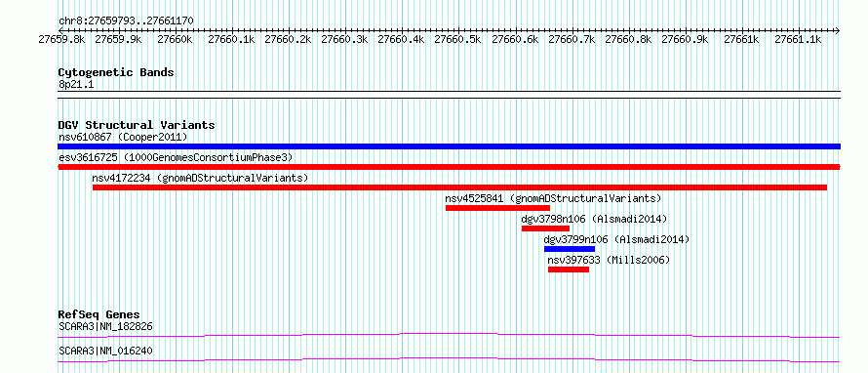Viewport: 868px width, 373px height.
Task: Click the nsv4172234 (gnomADStructuralVariants) label
Action: (x=200, y=178)
